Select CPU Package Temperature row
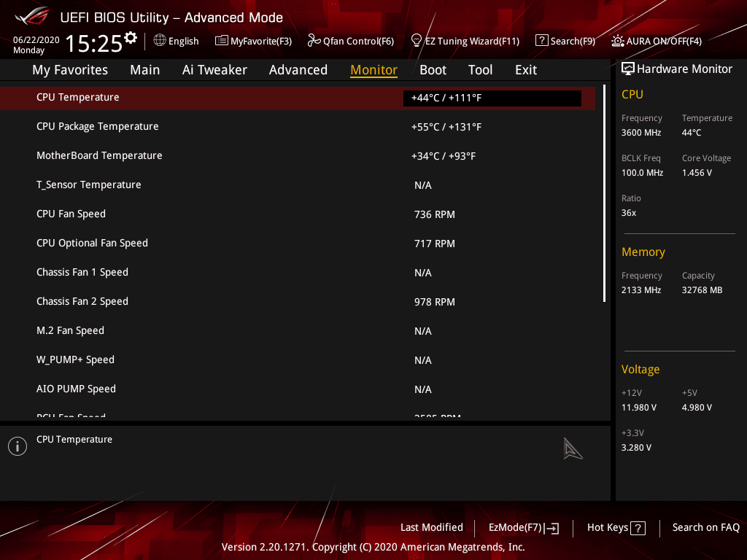The width and height of the screenshot is (747, 560). click(298, 127)
